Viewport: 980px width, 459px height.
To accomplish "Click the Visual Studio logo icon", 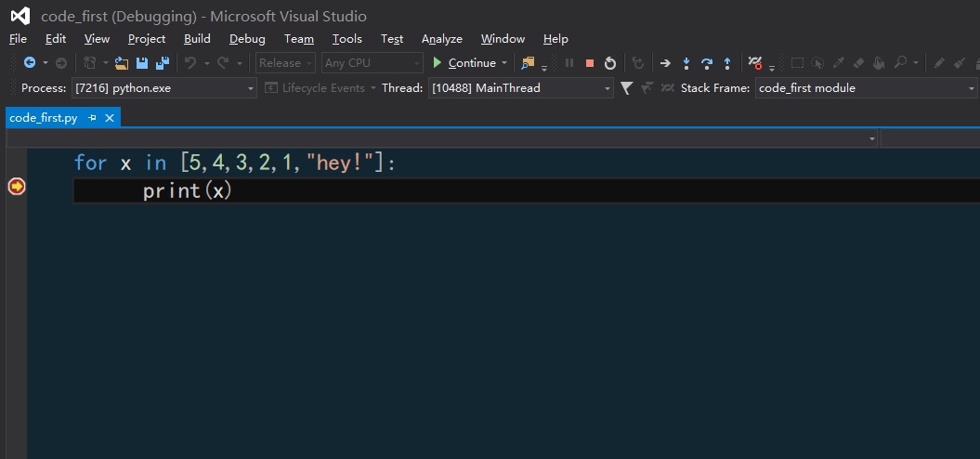I will 20,16.
